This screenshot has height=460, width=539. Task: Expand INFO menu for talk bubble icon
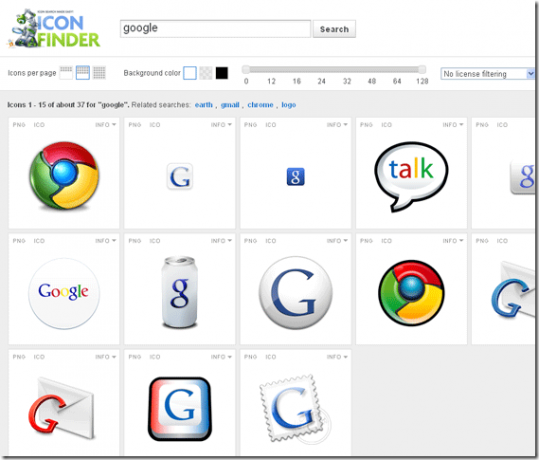(453, 125)
